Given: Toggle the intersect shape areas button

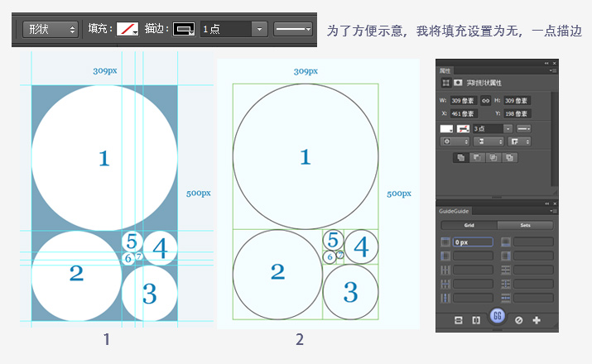Looking at the screenshot, I should (493, 156).
